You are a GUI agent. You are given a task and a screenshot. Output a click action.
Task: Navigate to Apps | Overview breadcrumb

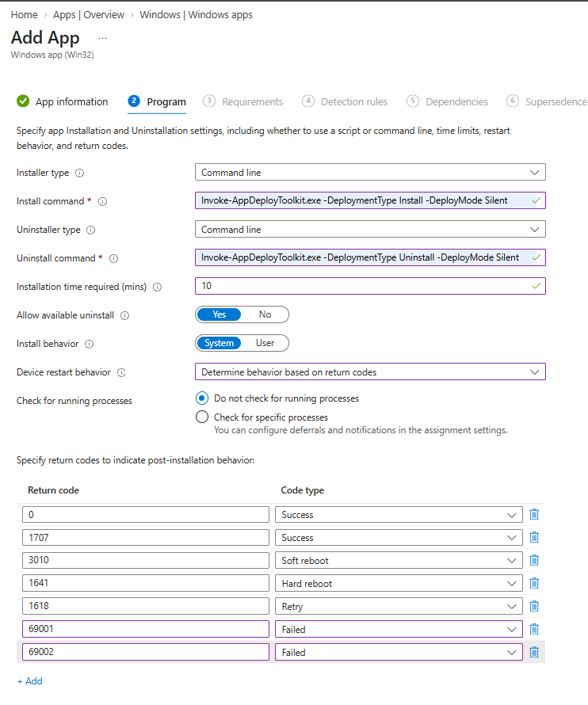tap(89, 15)
